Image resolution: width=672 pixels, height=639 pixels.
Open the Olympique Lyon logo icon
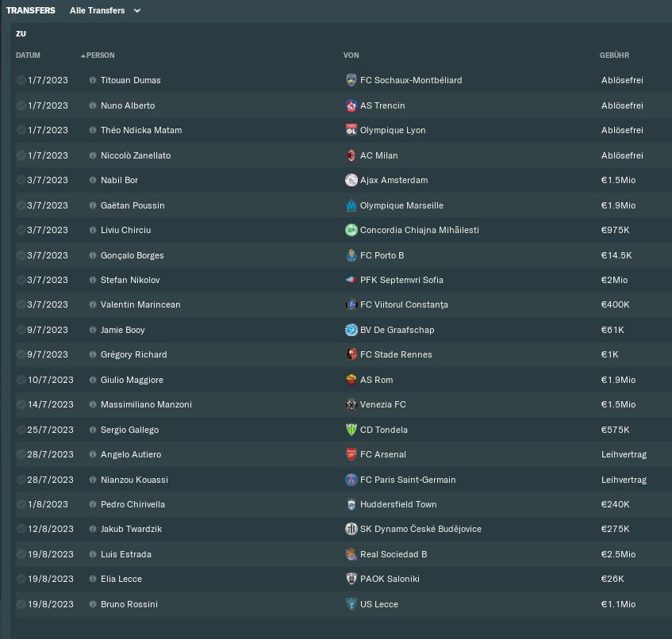click(x=351, y=130)
